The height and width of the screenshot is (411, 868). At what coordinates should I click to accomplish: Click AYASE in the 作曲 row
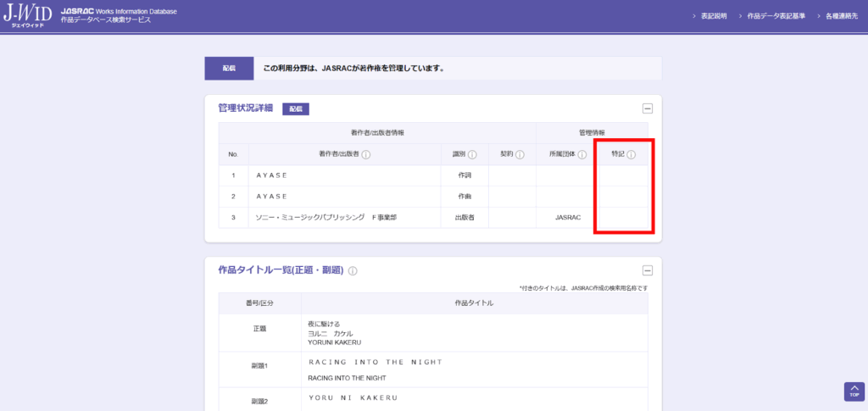[x=272, y=197]
